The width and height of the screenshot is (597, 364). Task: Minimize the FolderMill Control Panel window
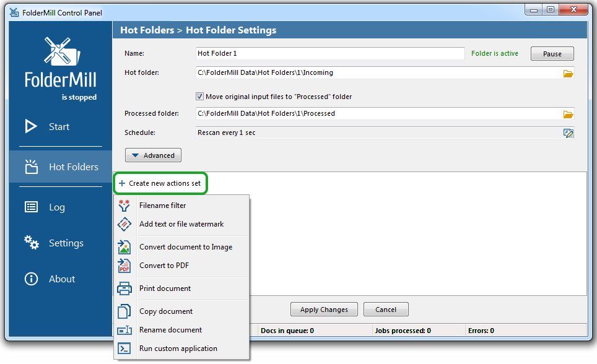point(534,10)
